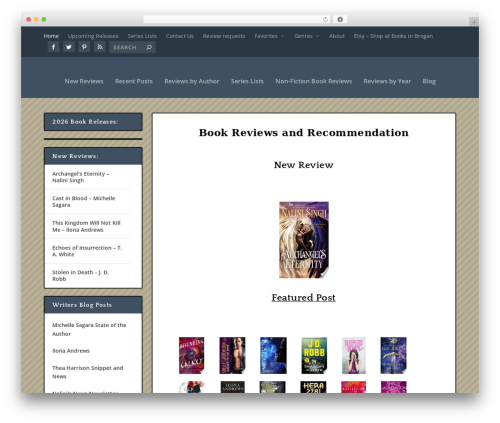Open a new browser tab with plus button
Screen dimensions: 500x423
coord(474,22)
